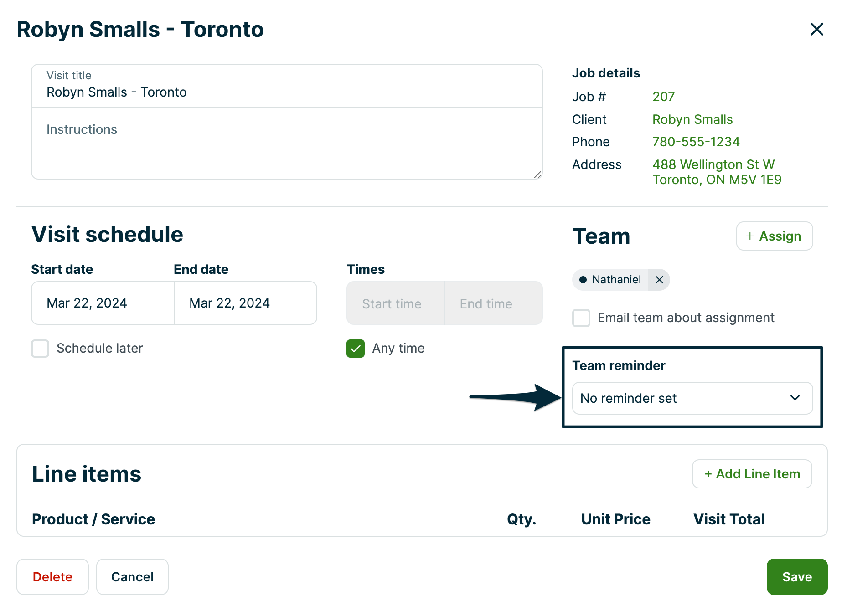Viewport: 847px width, 616px height.
Task: Delete this visit
Action: pos(52,577)
